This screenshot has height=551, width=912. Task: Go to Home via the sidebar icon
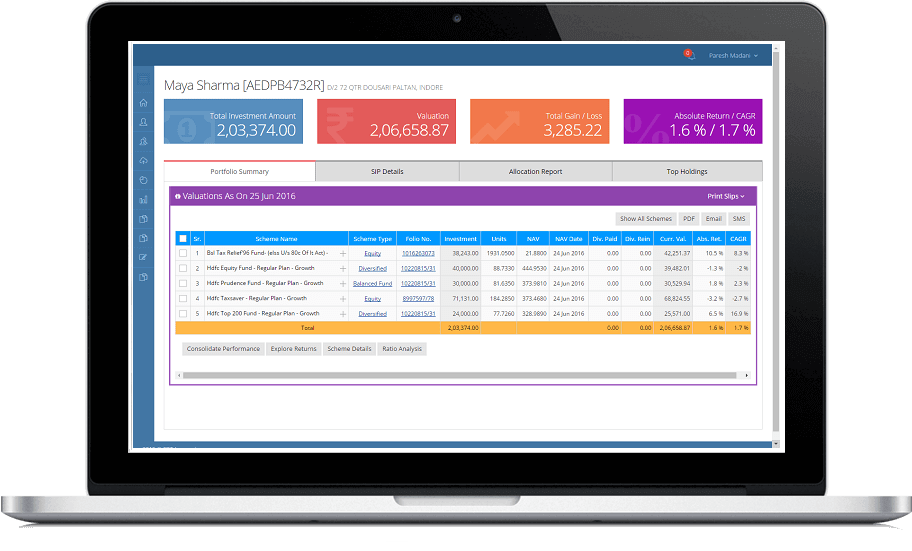pos(145,103)
